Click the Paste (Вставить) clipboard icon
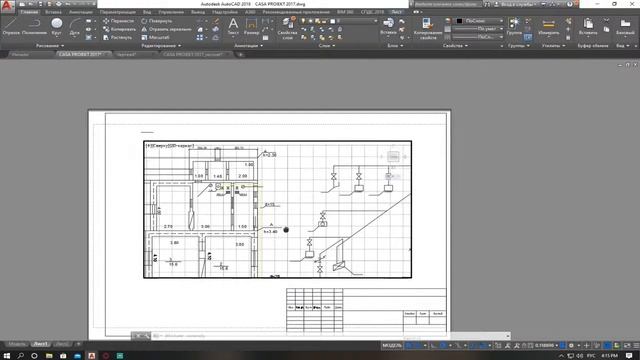The image size is (640, 360). click(588, 26)
